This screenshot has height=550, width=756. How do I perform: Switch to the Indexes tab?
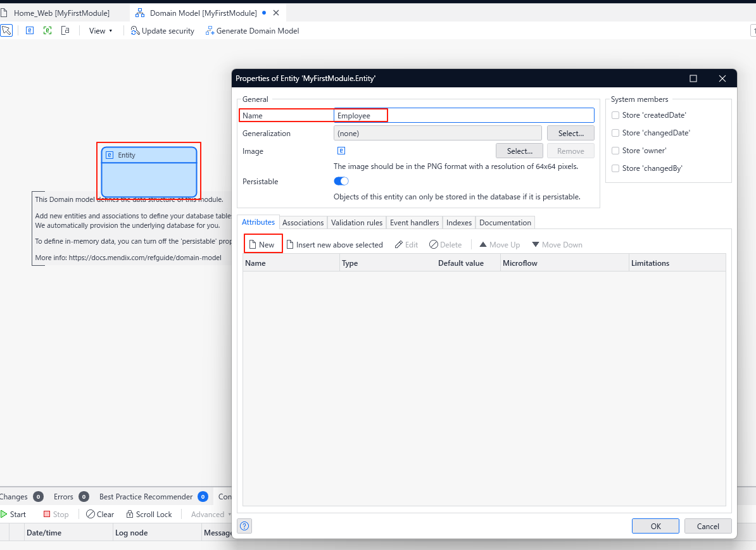click(459, 223)
